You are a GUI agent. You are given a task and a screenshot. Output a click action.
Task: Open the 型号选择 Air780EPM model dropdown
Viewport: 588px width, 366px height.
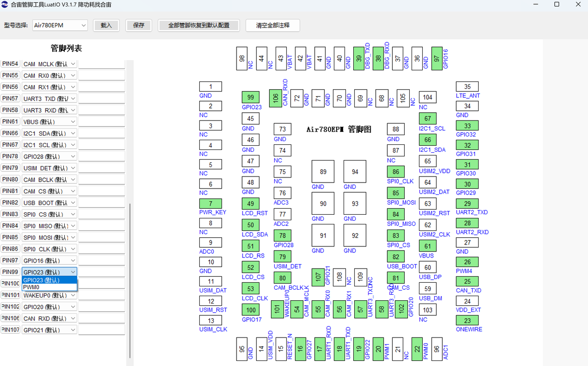[x=60, y=25]
